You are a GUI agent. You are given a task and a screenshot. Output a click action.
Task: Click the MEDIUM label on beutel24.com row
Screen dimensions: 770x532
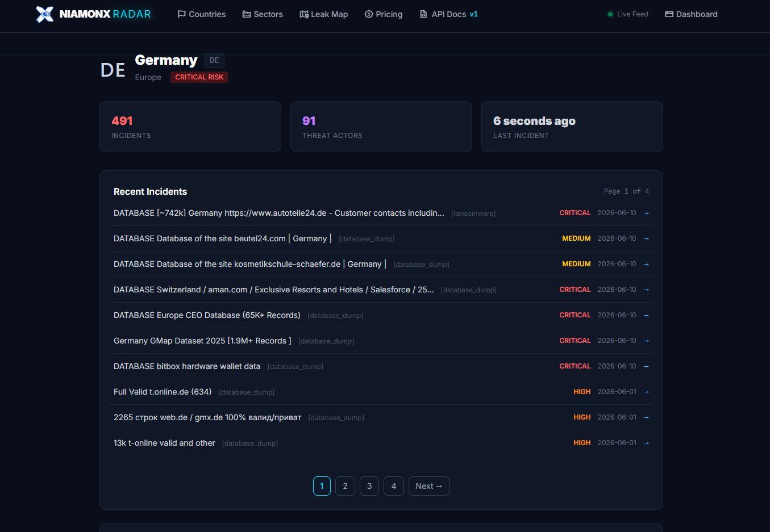576,238
